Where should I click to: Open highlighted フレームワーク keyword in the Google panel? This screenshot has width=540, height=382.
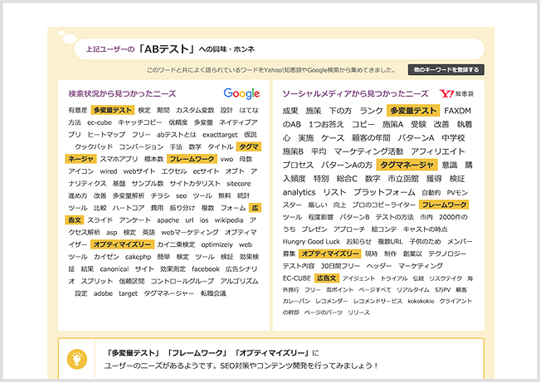coord(192,159)
